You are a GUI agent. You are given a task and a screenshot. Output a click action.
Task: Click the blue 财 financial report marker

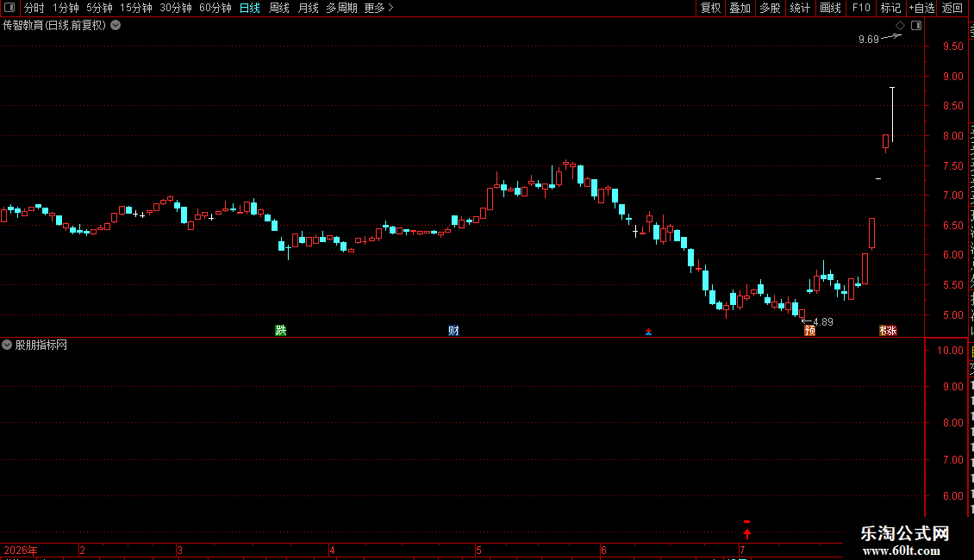tap(453, 330)
